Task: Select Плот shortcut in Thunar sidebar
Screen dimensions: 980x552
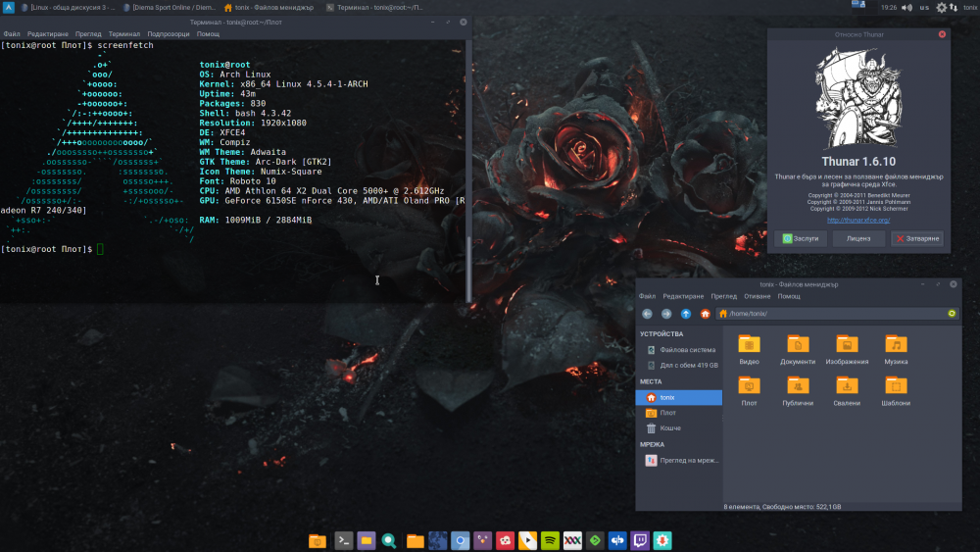Action: [x=679, y=413]
